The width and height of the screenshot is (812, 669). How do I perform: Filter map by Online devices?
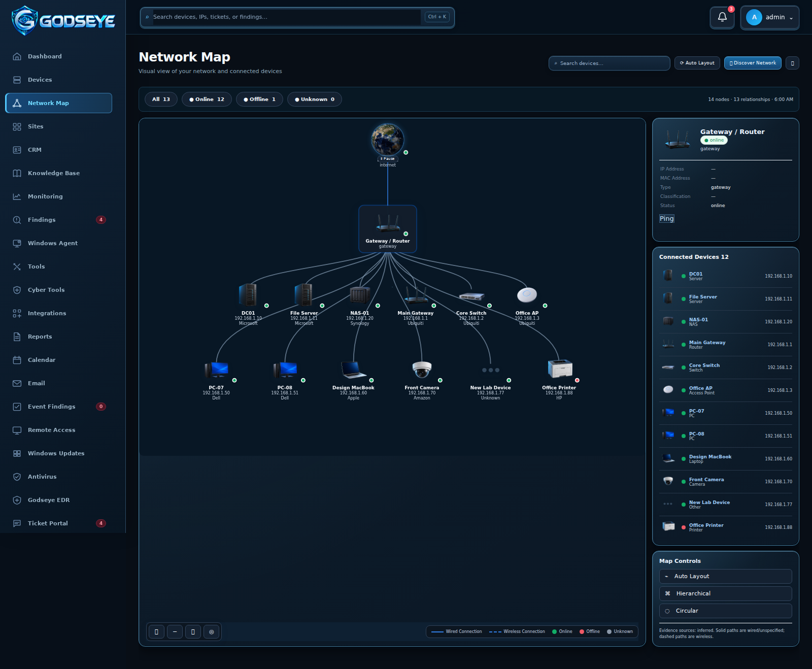pyautogui.click(x=207, y=99)
